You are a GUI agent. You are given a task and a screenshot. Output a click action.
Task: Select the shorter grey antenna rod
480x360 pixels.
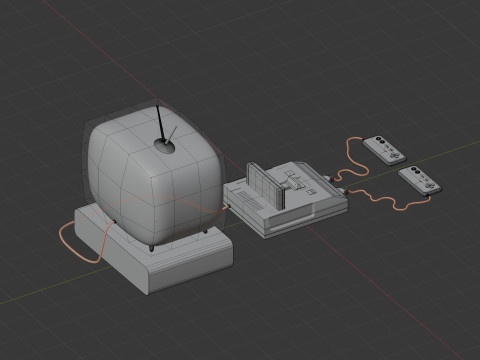[171, 134]
